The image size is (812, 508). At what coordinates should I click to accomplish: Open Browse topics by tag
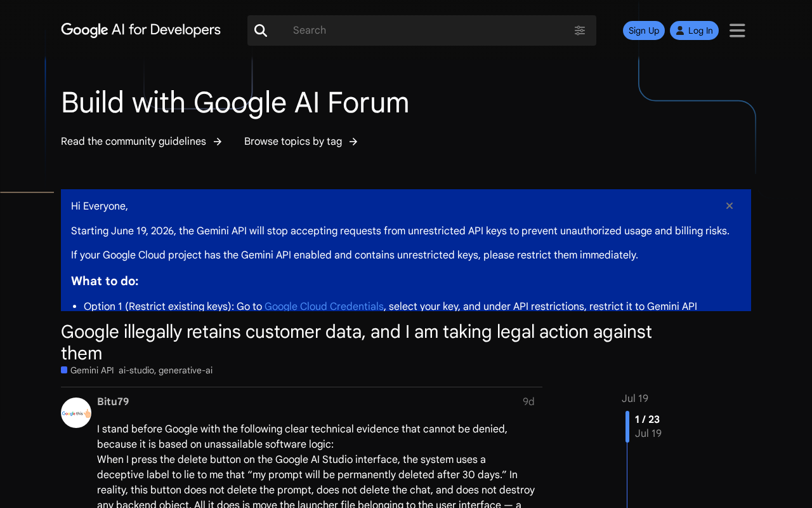(301, 141)
